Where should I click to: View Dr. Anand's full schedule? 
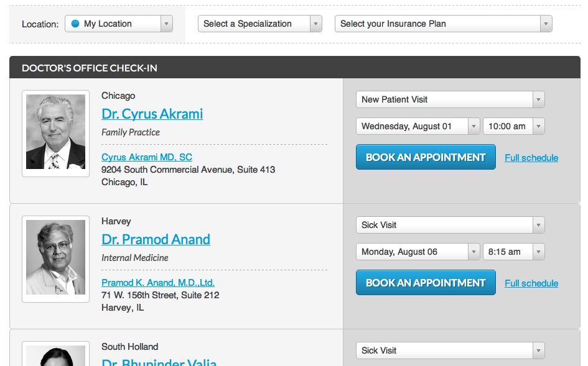(531, 283)
